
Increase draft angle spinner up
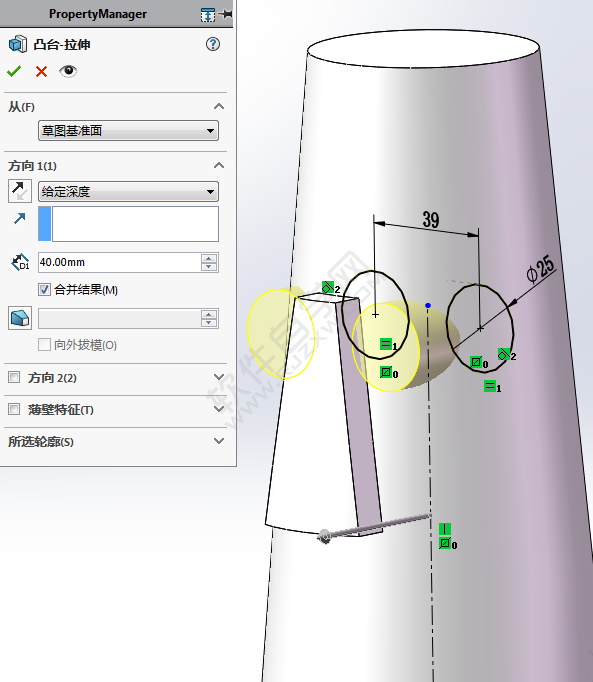coord(209,314)
